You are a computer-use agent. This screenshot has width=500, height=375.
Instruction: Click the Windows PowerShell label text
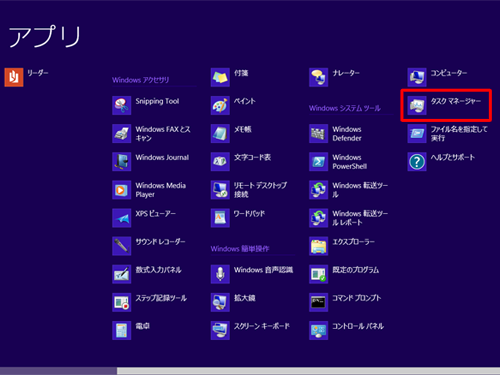(x=349, y=162)
